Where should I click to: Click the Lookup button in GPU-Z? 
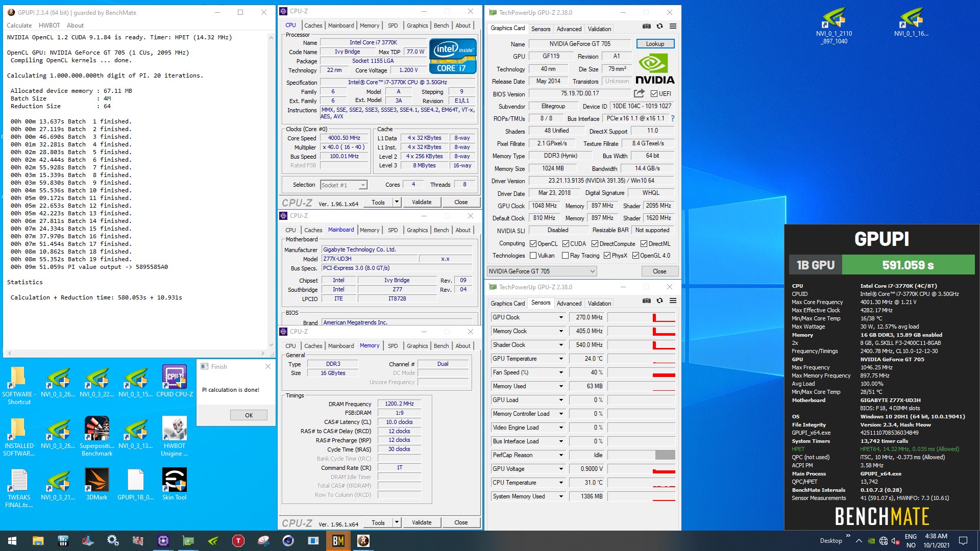[655, 44]
